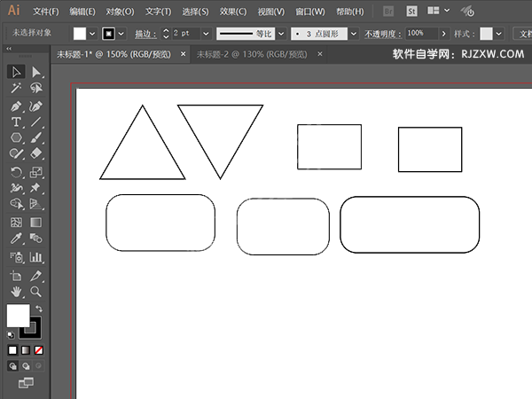Select the Hand tool
This screenshot has width=532, height=399.
(x=16, y=292)
